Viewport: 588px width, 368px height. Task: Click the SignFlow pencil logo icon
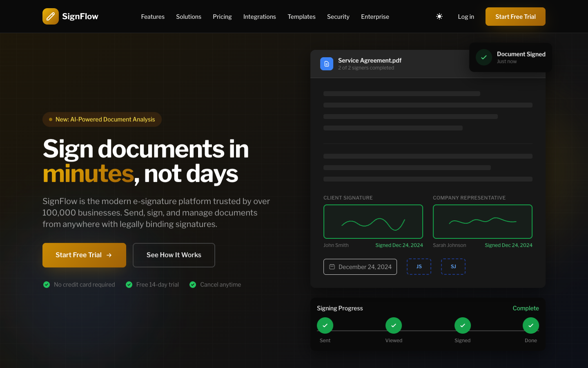click(x=50, y=16)
